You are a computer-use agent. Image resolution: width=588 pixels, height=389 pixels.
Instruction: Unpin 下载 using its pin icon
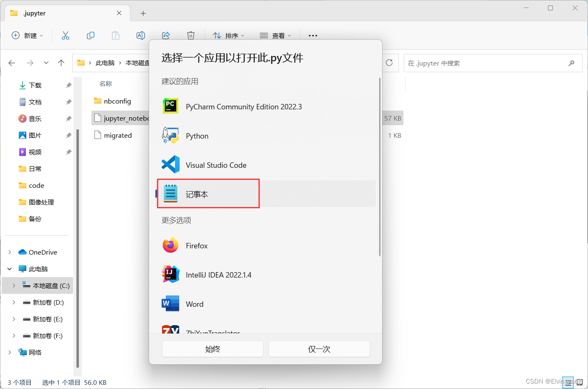point(68,85)
